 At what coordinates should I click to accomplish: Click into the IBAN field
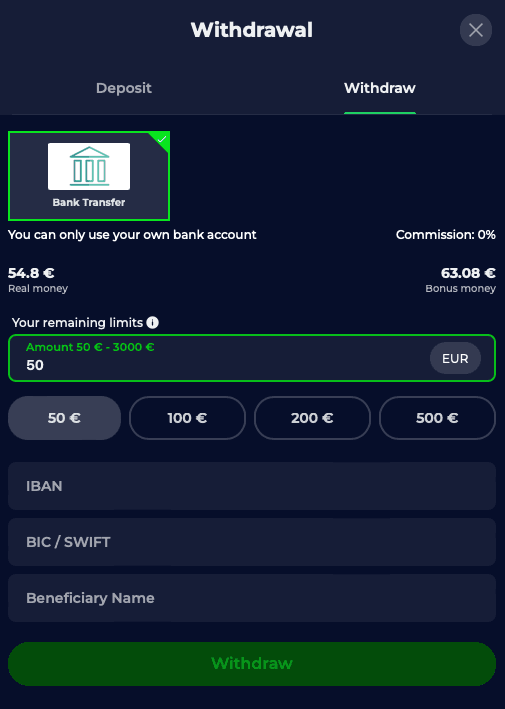click(252, 486)
